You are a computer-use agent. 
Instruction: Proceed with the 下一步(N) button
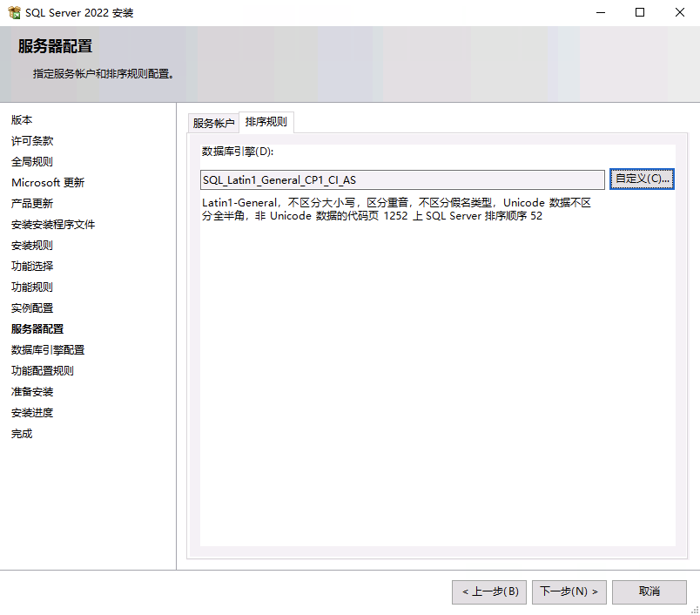click(x=569, y=591)
